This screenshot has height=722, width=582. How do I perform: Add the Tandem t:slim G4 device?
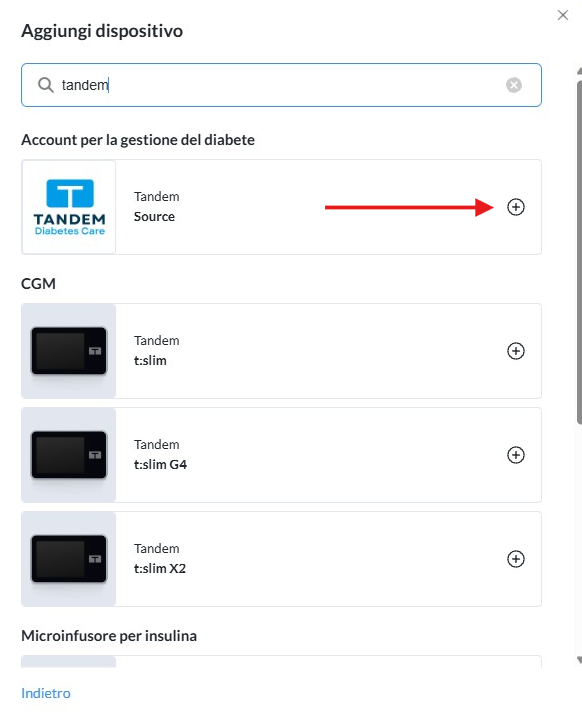(516, 455)
